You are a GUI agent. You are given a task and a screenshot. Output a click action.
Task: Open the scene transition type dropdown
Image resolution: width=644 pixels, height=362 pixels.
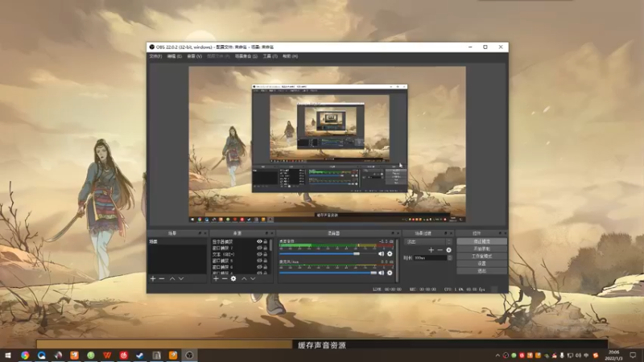point(427,242)
